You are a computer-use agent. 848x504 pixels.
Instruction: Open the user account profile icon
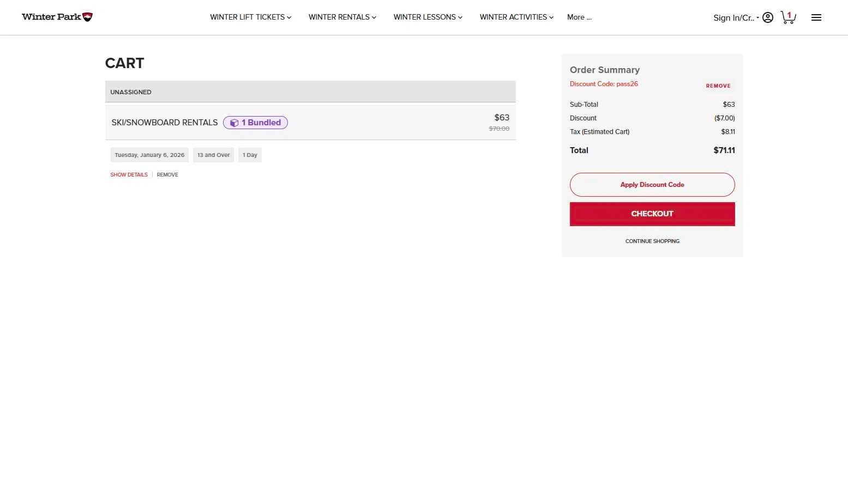pyautogui.click(x=768, y=17)
